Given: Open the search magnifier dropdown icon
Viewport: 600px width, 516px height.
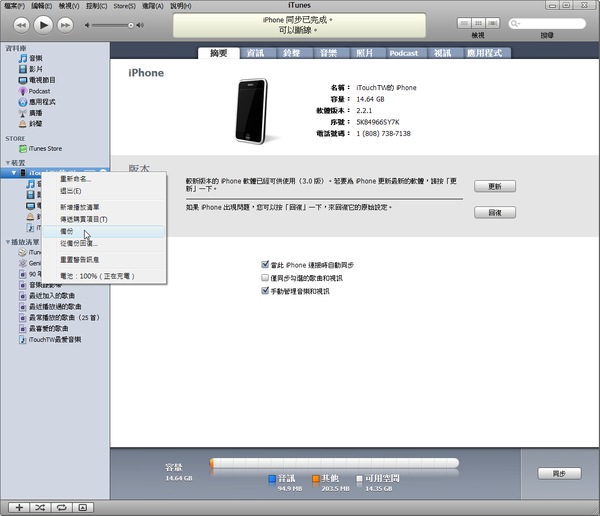Looking at the screenshot, I should coord(515,24).
